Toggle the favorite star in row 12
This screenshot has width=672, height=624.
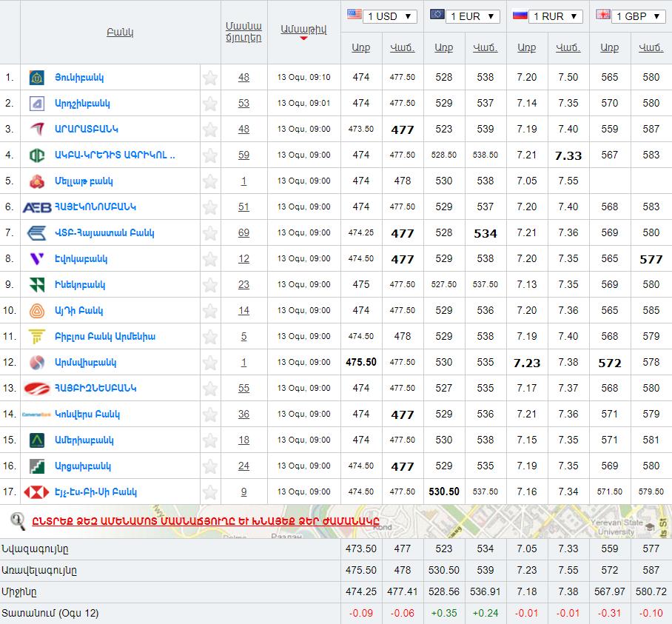point(210,363)
